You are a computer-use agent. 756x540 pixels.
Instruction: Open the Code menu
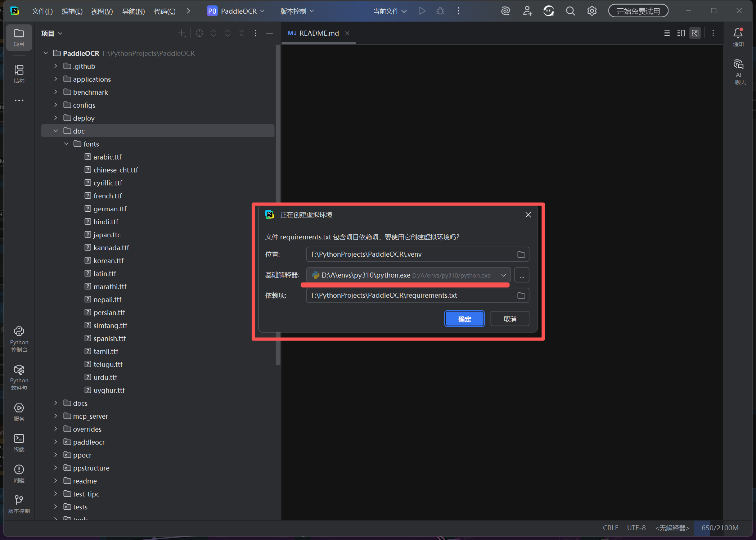coord(165,11)
